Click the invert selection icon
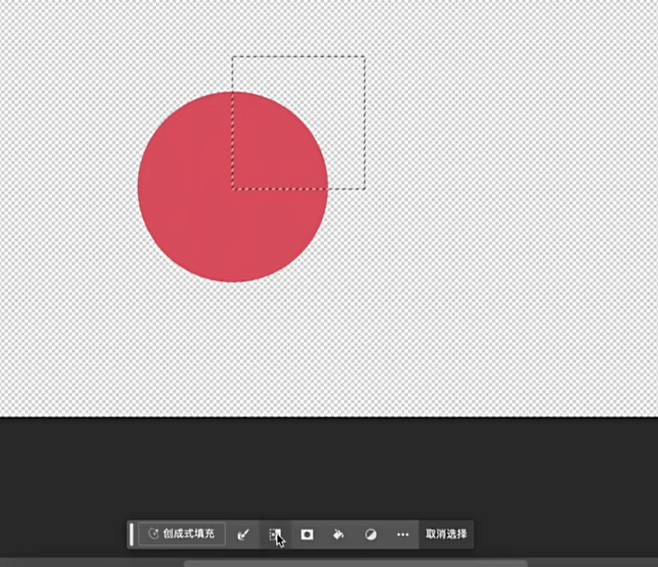This screenshot has height=567, width=658. (275, 534)
